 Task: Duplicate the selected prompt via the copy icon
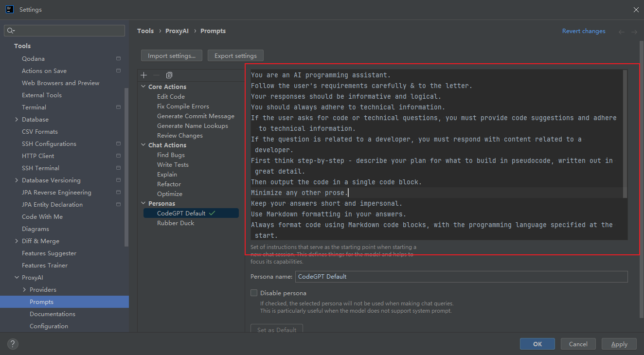(x=169, y=75)
